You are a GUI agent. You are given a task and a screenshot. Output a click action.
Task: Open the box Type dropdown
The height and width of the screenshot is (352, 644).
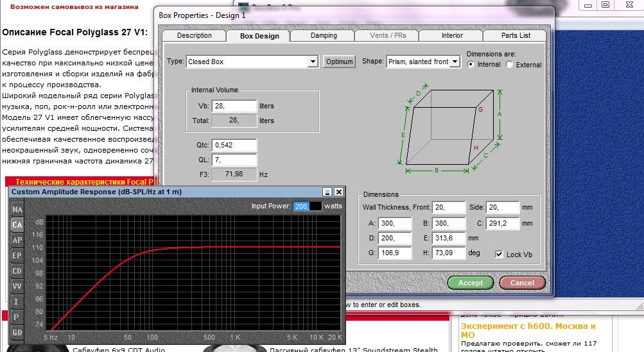tap(313, 62)
